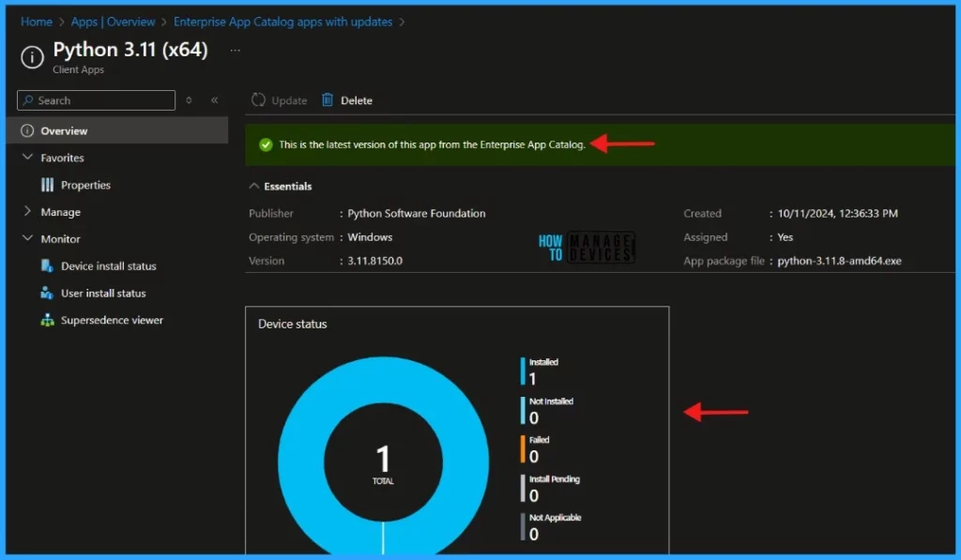
Task: Select Overview in the sidebar
Action: [x=117, y=130]
